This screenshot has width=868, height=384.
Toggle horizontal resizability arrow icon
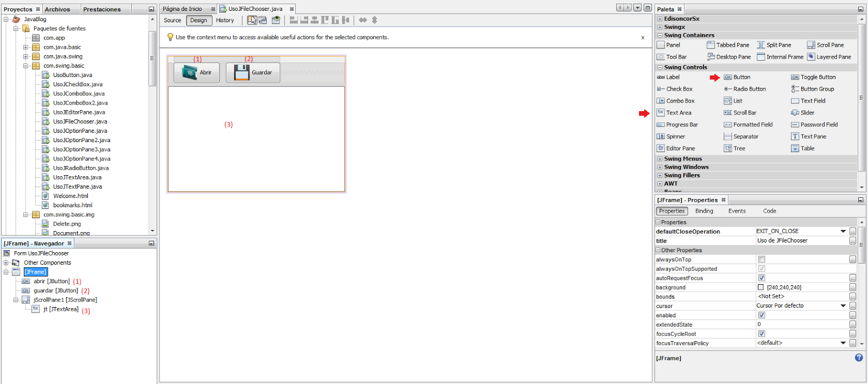(x=363, y=20)
